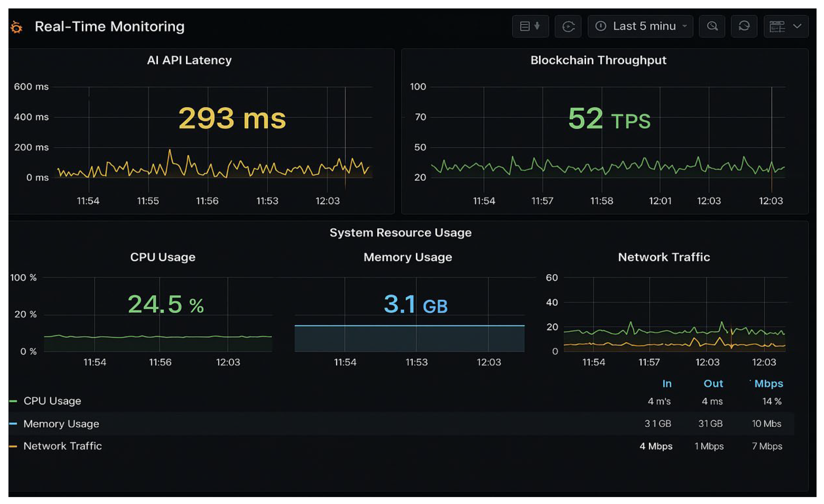Click the auto-refresh cycle icon
The image size is (824, 504).
(745, 26)
